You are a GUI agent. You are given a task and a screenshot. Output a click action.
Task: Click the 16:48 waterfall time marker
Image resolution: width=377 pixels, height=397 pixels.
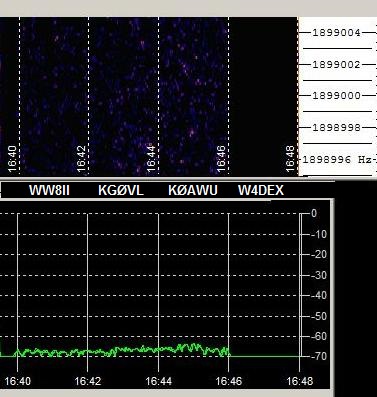pos(291,159)
